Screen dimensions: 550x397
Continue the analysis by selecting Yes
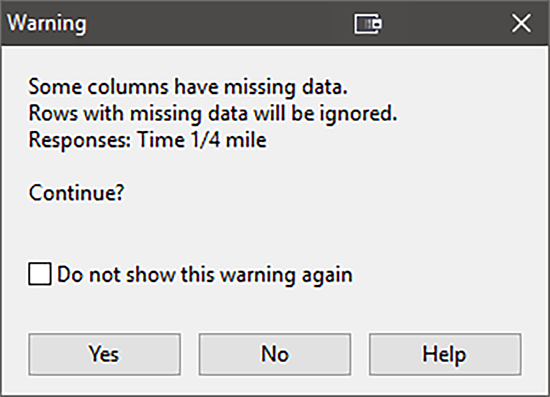point(105,354)
